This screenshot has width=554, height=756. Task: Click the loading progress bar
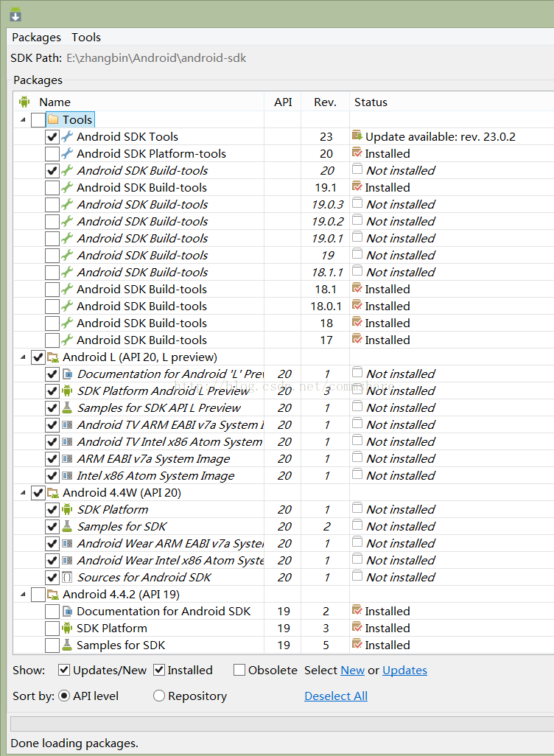[x=282, y=724]
